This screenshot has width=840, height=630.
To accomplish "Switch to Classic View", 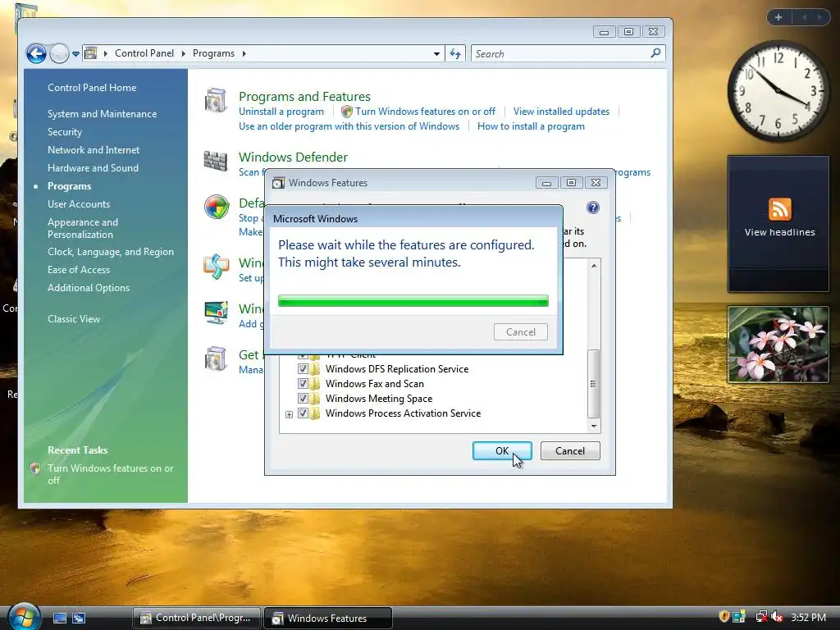I will [73, 319].
